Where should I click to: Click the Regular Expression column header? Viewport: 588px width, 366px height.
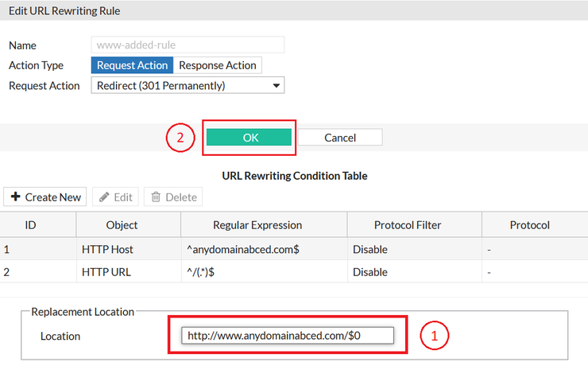[257, 225]
